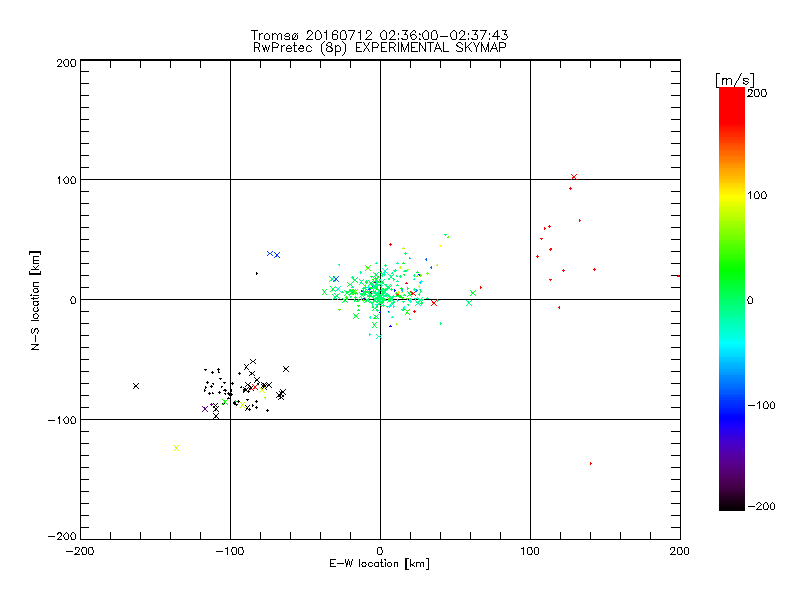Click the black bottom of the velocity colorbar
Screen dimensions: 800x600
click(x=732, y=502)
